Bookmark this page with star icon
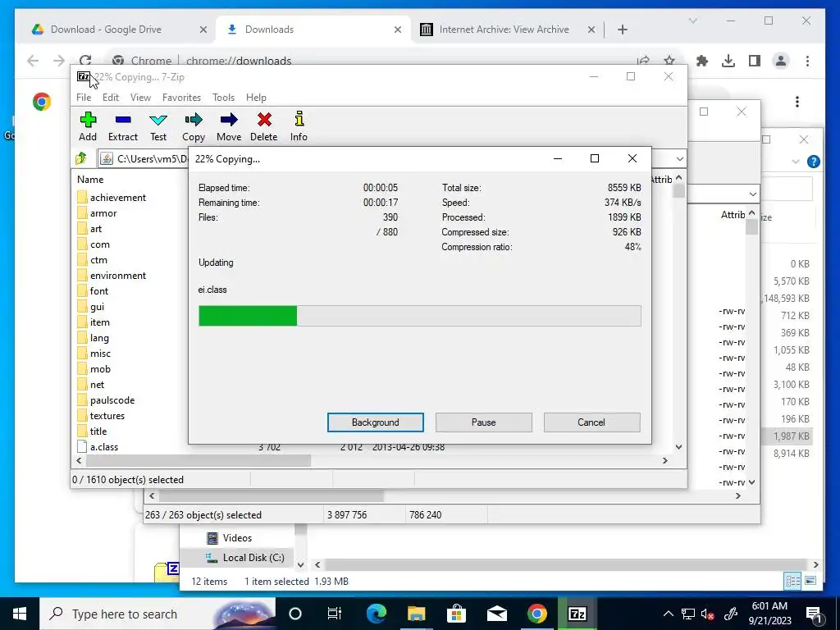This screenshot has width=840, height=630. [669, 61]
